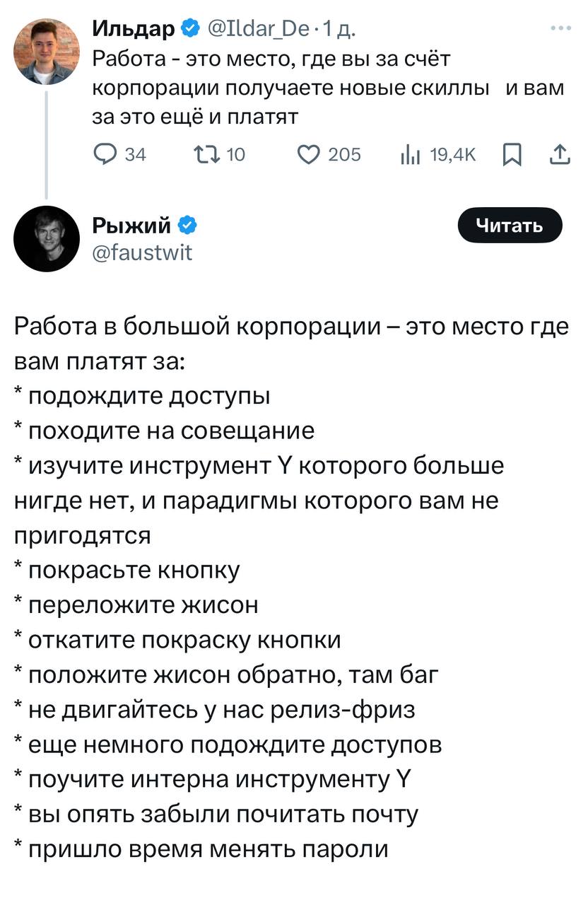
Task: Click the display name Рыжий
Action: pyautogui.click(x=132, y=226)
